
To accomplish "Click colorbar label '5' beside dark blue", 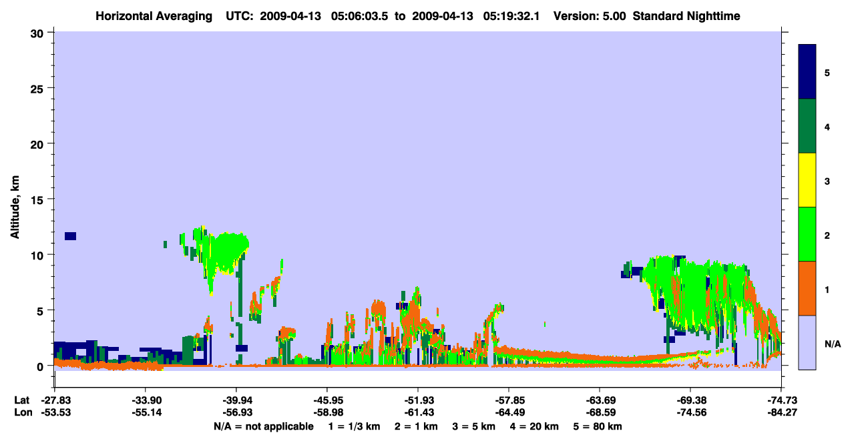I will (827, 73).
